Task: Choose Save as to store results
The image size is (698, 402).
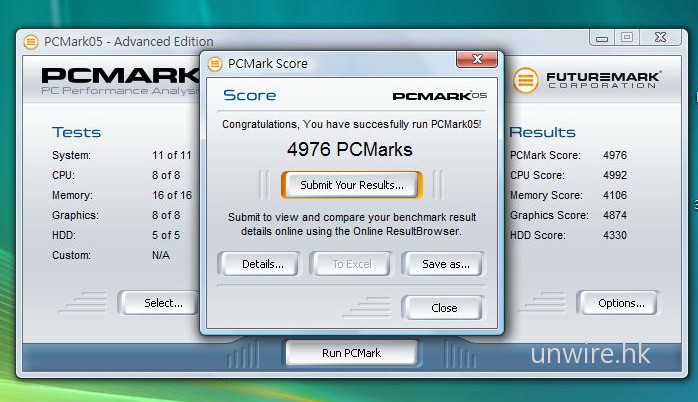Action: [x=441, y=264]
